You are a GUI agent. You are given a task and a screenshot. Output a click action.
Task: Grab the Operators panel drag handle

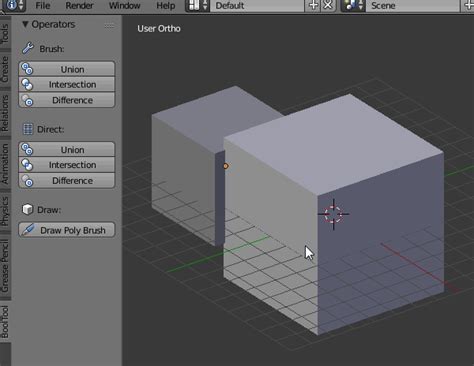tap(109, 26)
